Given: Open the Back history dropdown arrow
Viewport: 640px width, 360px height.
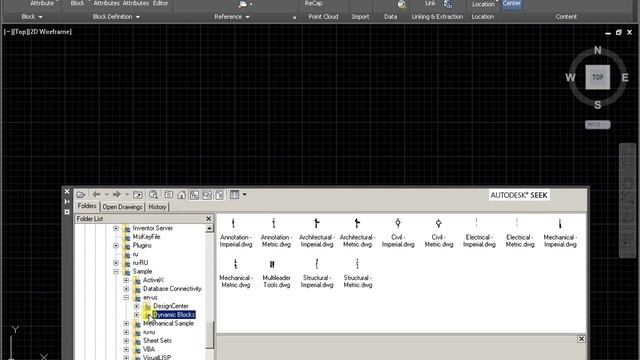Looking at the screenshot, I should [x=106, y=195].
